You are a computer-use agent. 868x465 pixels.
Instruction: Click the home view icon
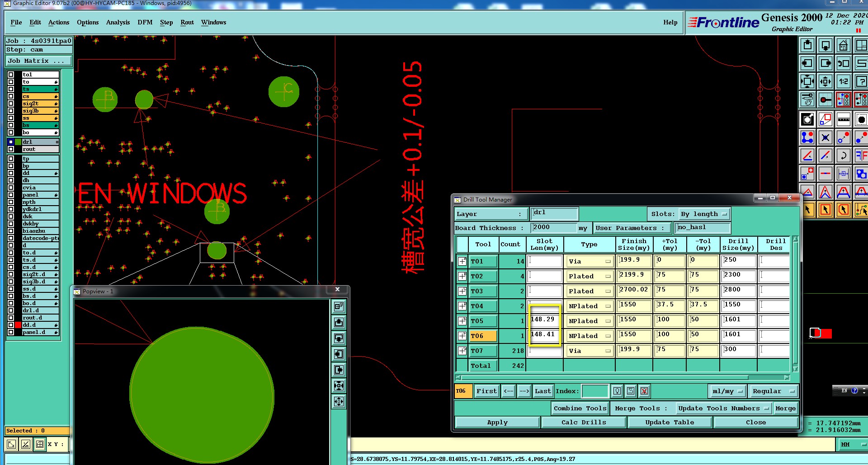(x=844, y=45)
